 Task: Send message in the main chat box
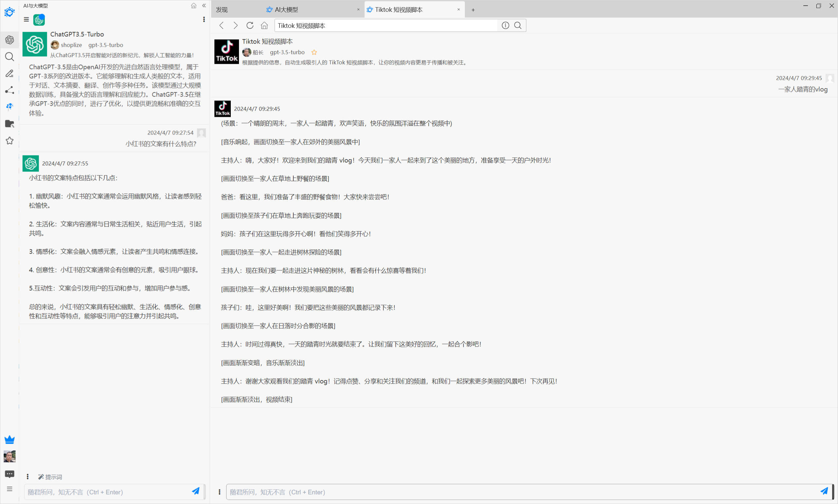(824, 491)
